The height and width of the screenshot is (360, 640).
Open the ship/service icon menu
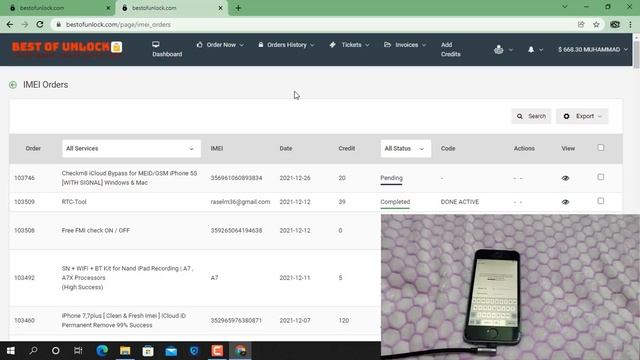tap(499, 49)
